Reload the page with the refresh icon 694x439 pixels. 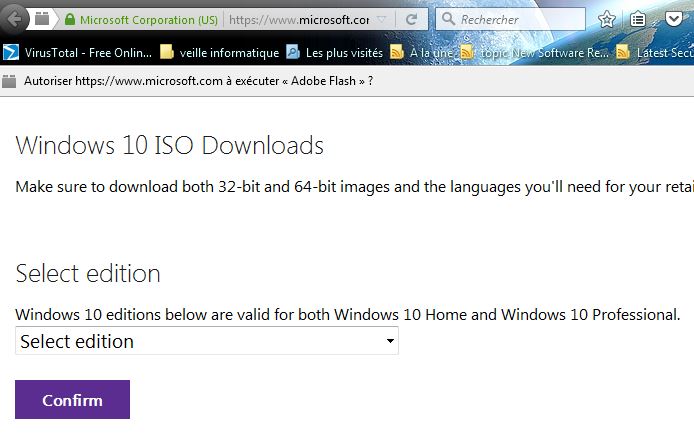(412, 19)
